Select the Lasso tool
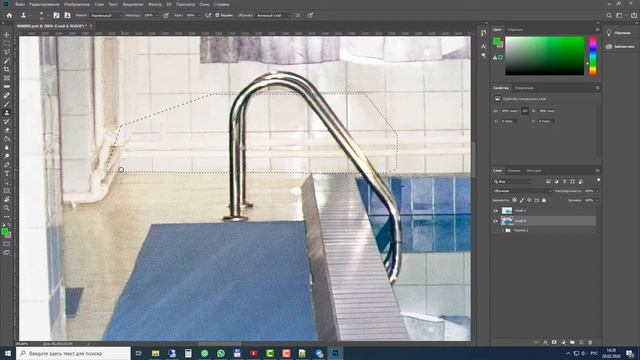The width and height of the screenshot is (640, 360). (7, 52)
